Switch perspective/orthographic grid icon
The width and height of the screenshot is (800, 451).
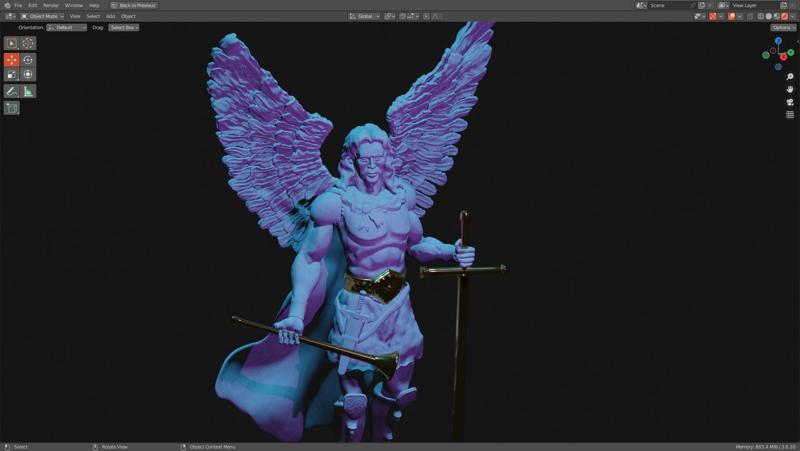click(x=790, y=115)
